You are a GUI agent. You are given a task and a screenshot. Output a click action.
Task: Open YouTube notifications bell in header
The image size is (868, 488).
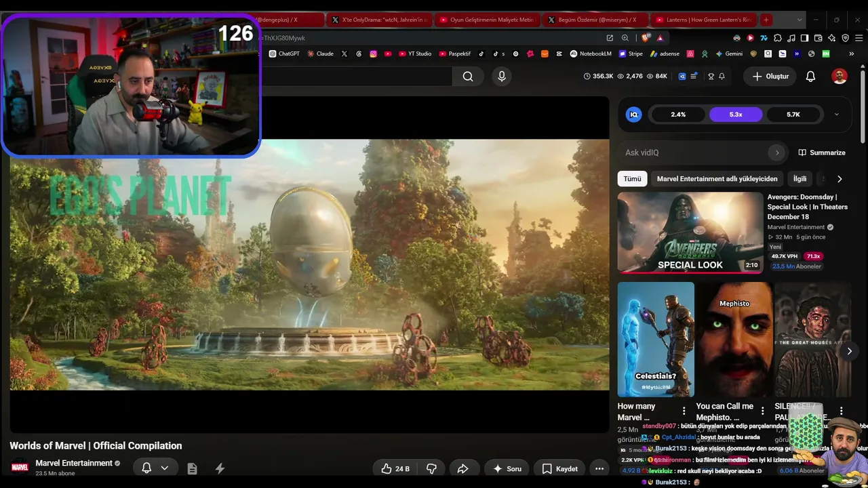tap(810, 77)
